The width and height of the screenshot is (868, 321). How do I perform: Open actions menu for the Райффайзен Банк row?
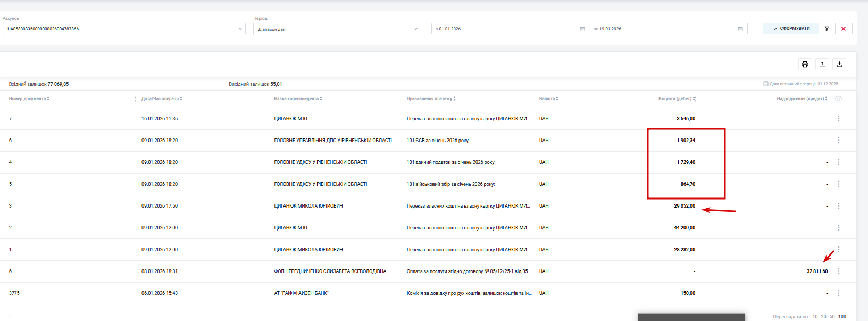pyautogui.click(x=839, y=293)
